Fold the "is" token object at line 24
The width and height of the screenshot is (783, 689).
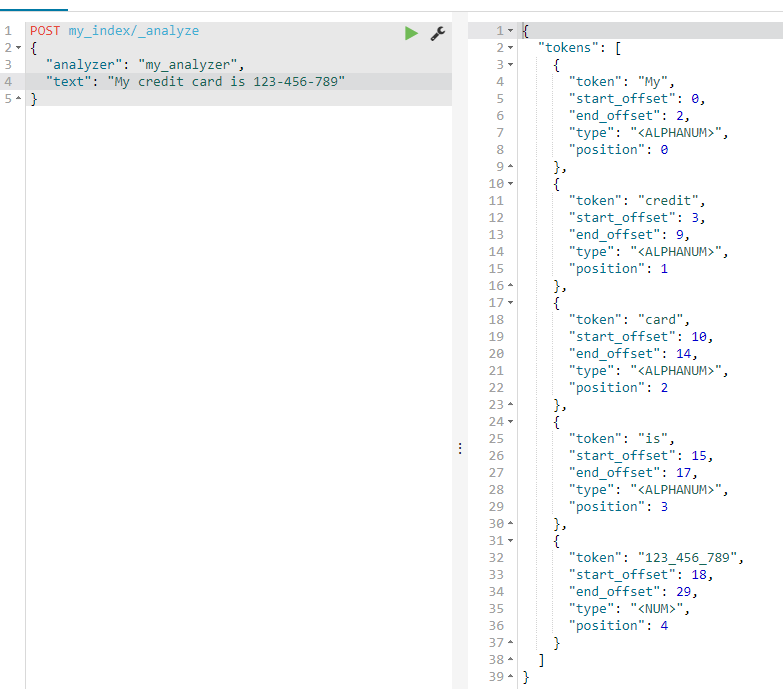pos(510,422)
